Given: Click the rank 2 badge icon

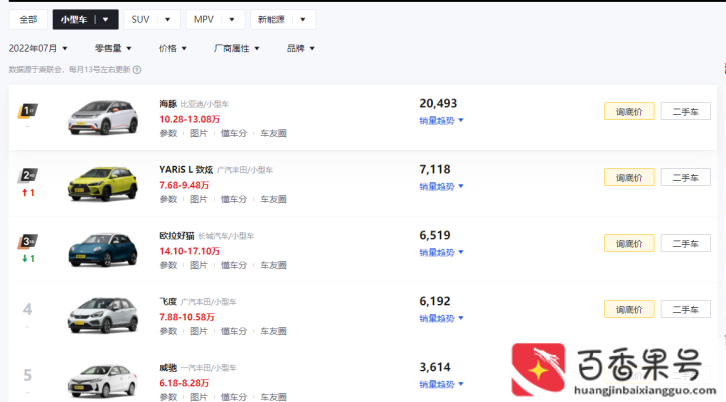Looking at the screenshot, I should click(28, 176).
